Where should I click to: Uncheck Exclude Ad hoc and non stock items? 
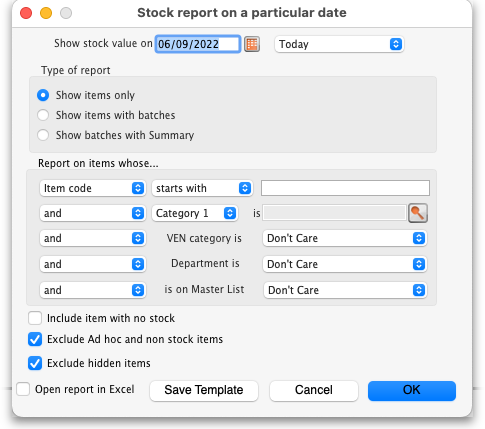[35, 339]
